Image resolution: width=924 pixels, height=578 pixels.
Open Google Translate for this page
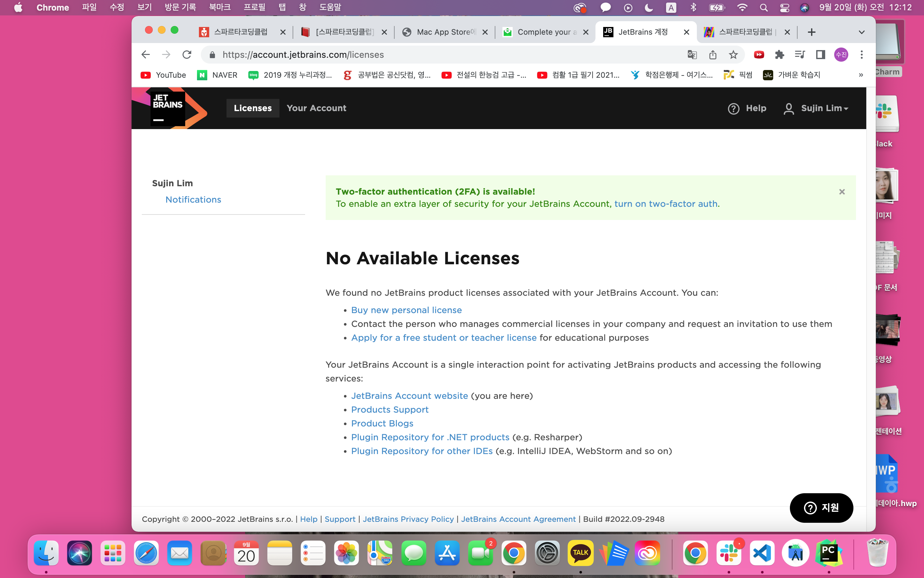pos(692,55)
